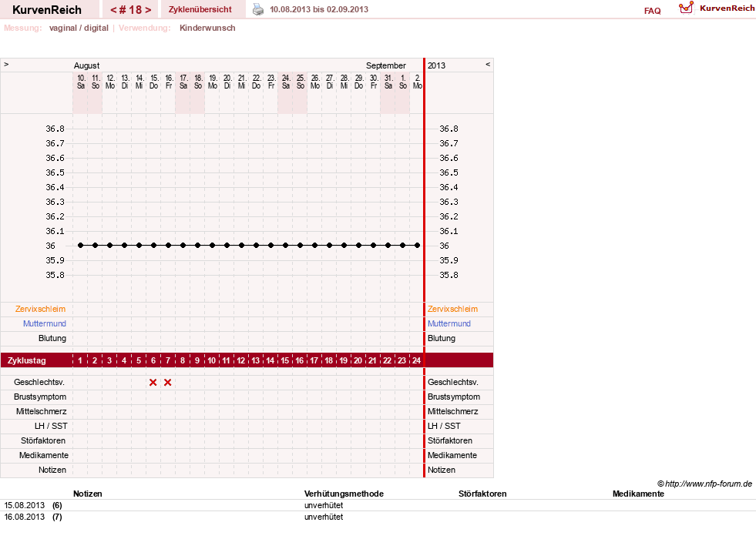Screen dimensions: 756x539
Task: Click the KurvenReich logo icon at top right
Action: (x=686, y=7)
